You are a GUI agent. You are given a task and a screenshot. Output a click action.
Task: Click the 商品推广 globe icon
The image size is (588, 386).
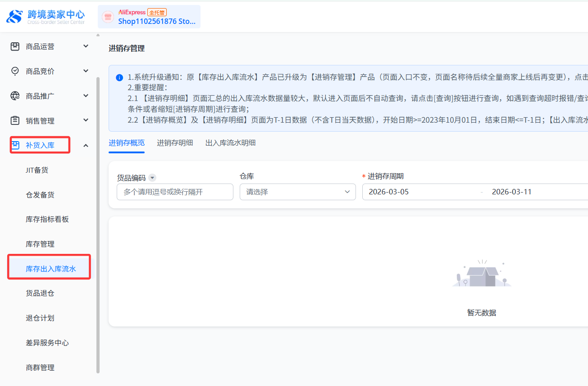15,96
